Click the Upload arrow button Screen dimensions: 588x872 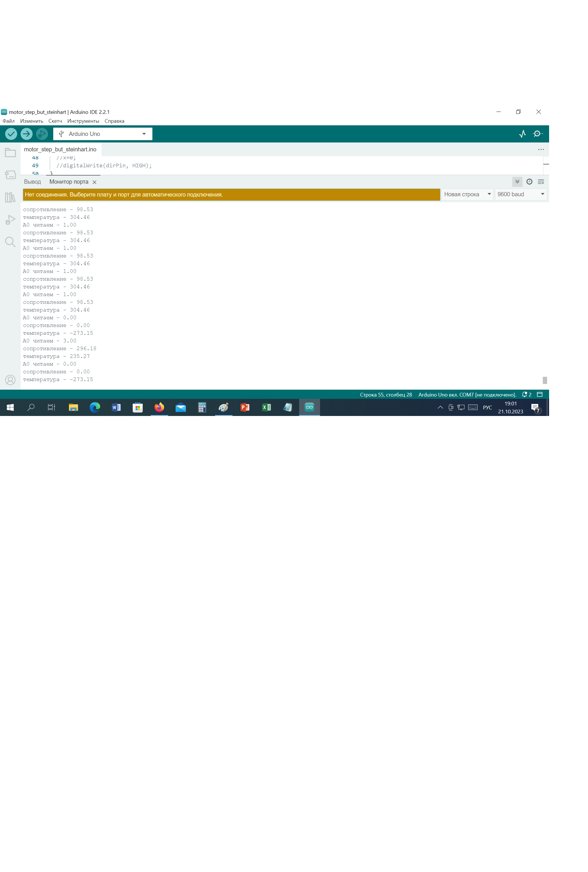coord(26,134)
